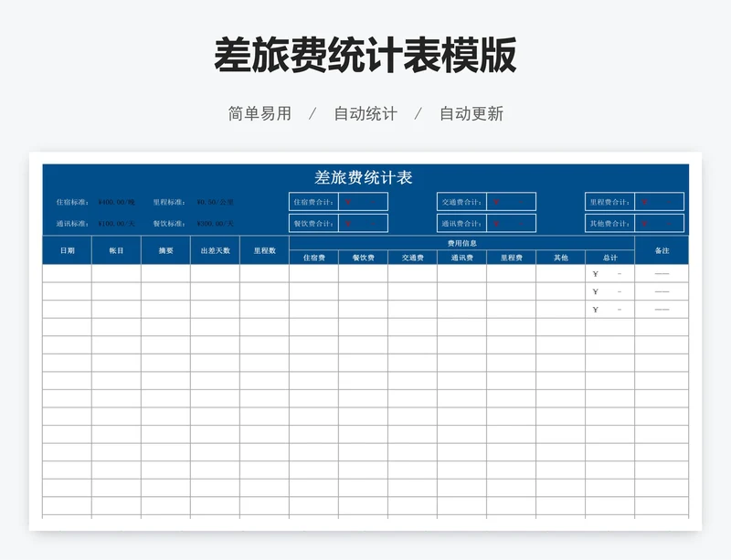This screenshot has height=560, width=731.
Task: Click the 差旅费统计表 sheet title
Action: 363,177
